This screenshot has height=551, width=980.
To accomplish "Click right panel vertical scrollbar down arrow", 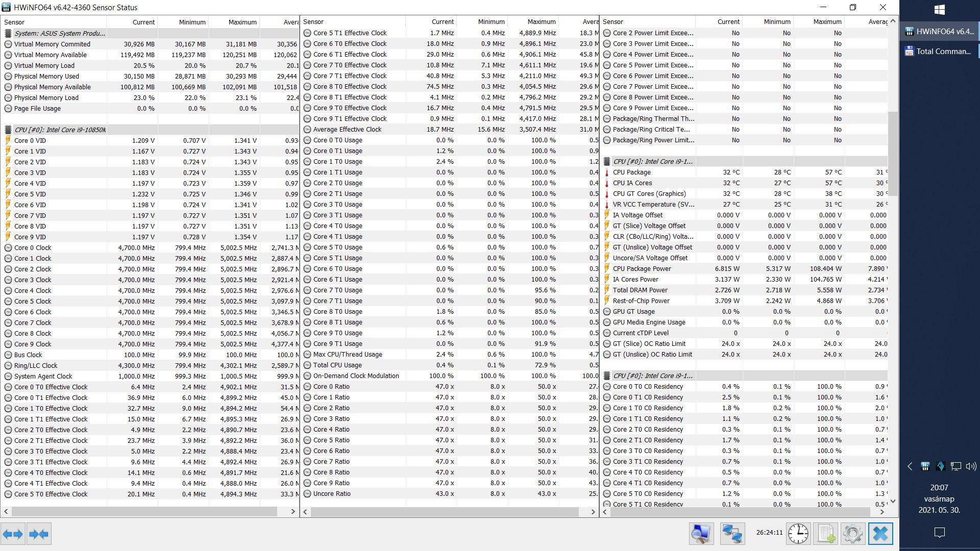I will 893,501.
